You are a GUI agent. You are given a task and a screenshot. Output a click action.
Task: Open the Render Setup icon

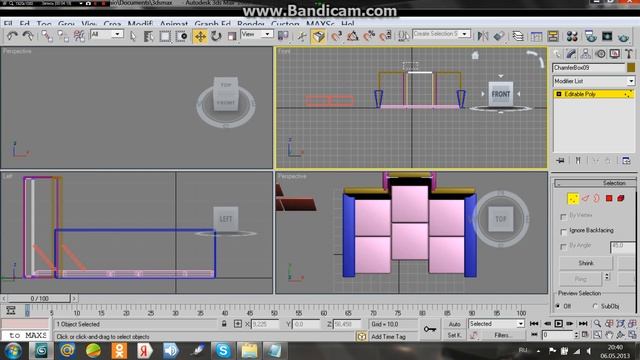[x=591, y=36]
